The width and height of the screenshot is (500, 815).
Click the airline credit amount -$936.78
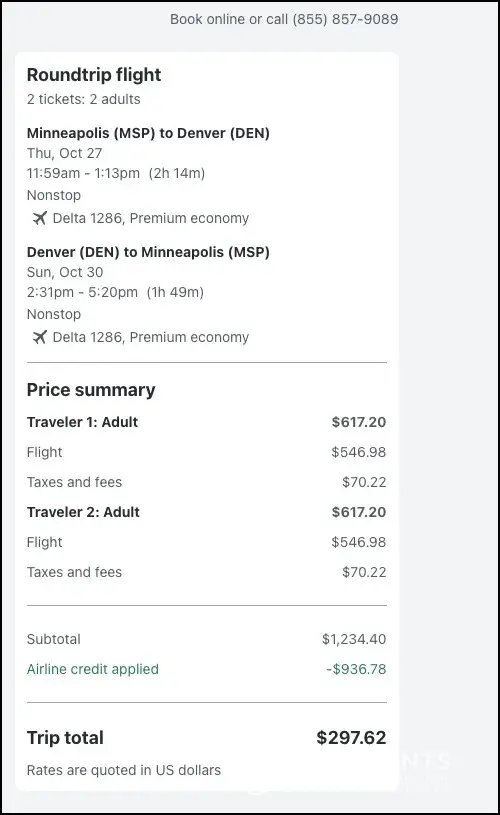356,669
